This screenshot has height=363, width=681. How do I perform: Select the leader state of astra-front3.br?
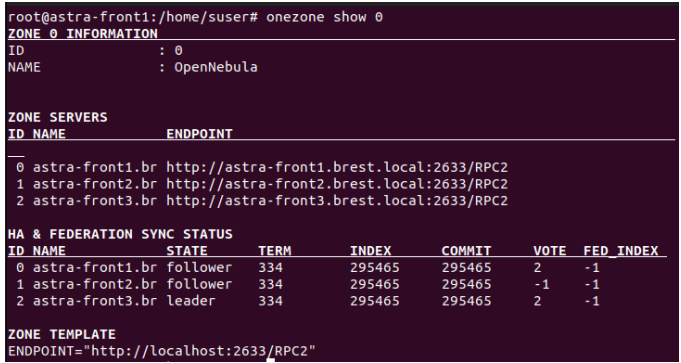click(191, 301)
